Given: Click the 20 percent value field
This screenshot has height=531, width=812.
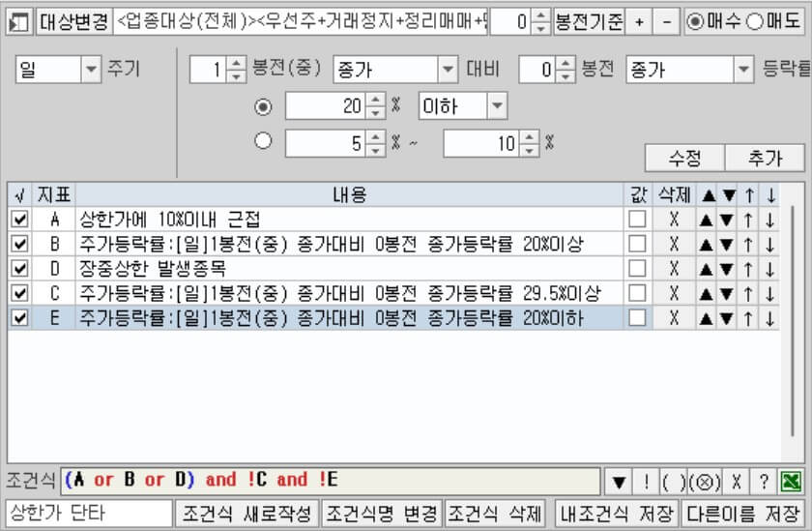Looking at the screenshot, I should tap(325, 106).
